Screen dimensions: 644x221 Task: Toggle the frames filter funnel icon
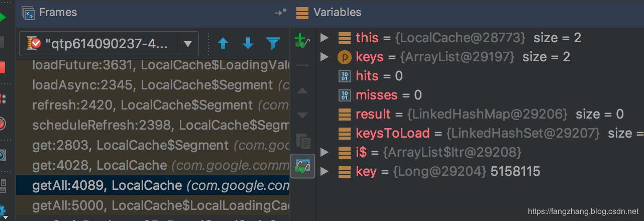tap(273, 44)
